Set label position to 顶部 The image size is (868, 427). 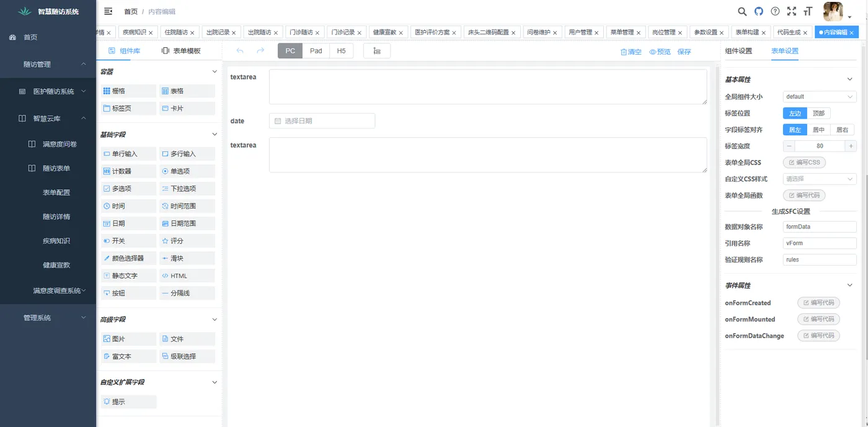point(818,114)
